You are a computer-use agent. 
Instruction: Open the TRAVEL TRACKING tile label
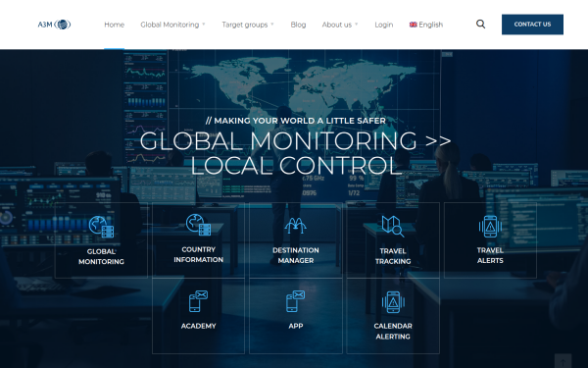(393, 256)
